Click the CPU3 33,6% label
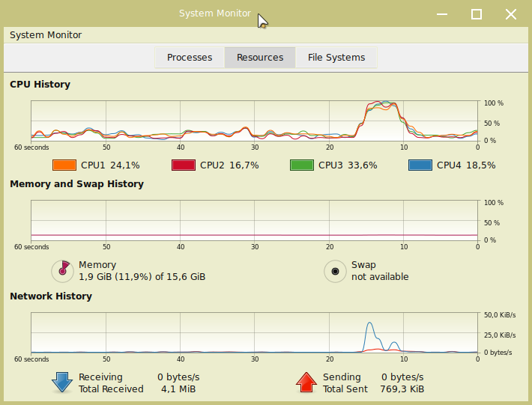Viewport: 532px width, 405px height. [348, 165]
